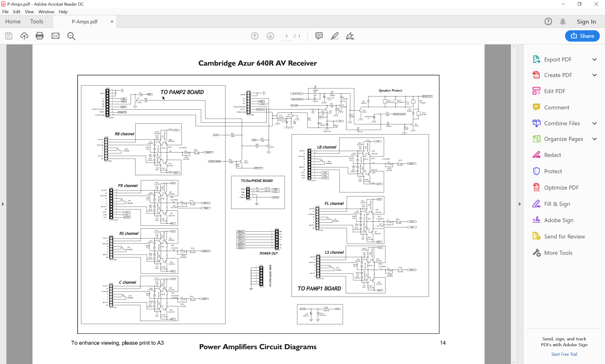
Task: Click the 'RB channel' schematic label
Action: pyautogui.click(x=125, y=134)
